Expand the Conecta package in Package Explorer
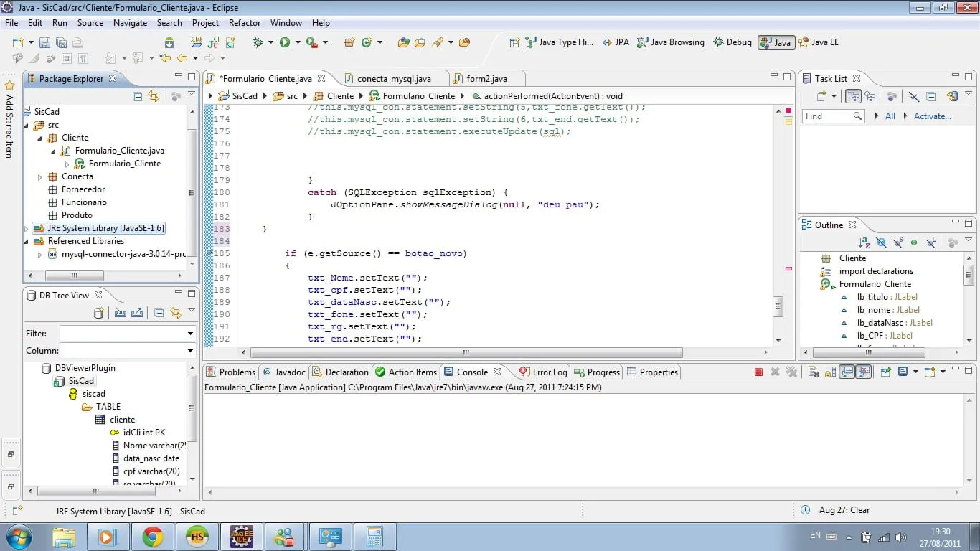This screenshot has width=980, height=551. [40, 176]
